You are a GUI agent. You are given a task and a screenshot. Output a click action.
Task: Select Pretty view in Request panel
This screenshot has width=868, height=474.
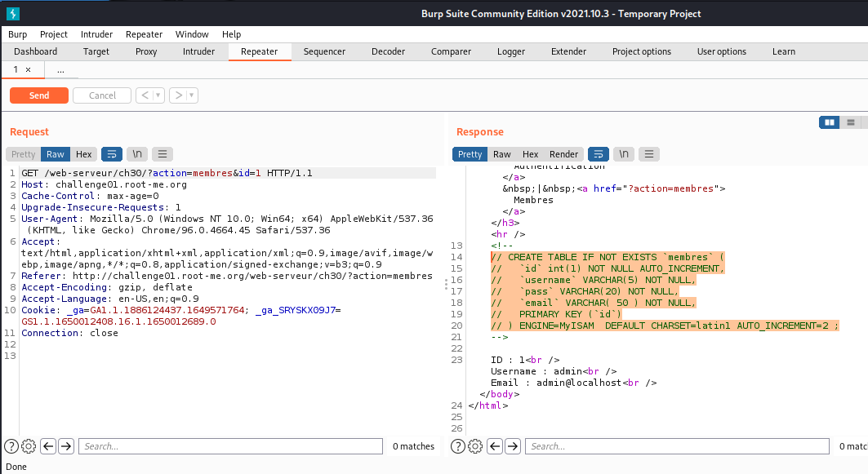pos(23,154)
